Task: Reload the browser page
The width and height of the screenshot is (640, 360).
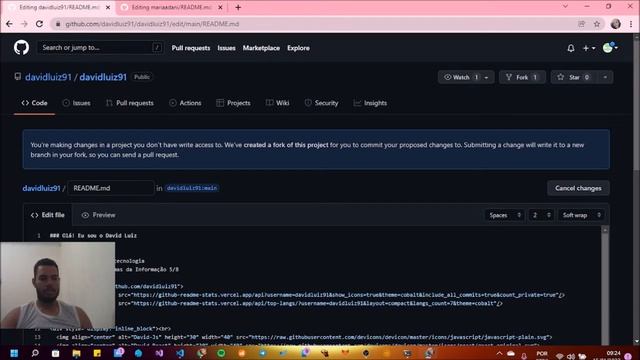Action: (x=39, y=24)
